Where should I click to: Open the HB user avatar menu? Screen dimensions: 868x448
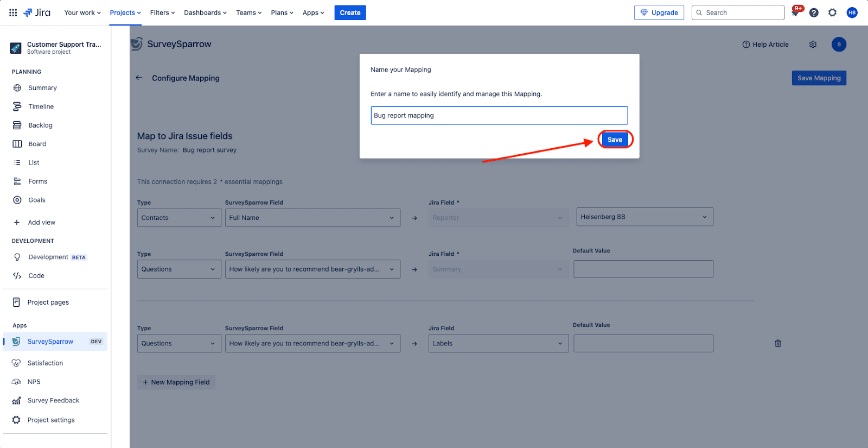pos(852,12)
